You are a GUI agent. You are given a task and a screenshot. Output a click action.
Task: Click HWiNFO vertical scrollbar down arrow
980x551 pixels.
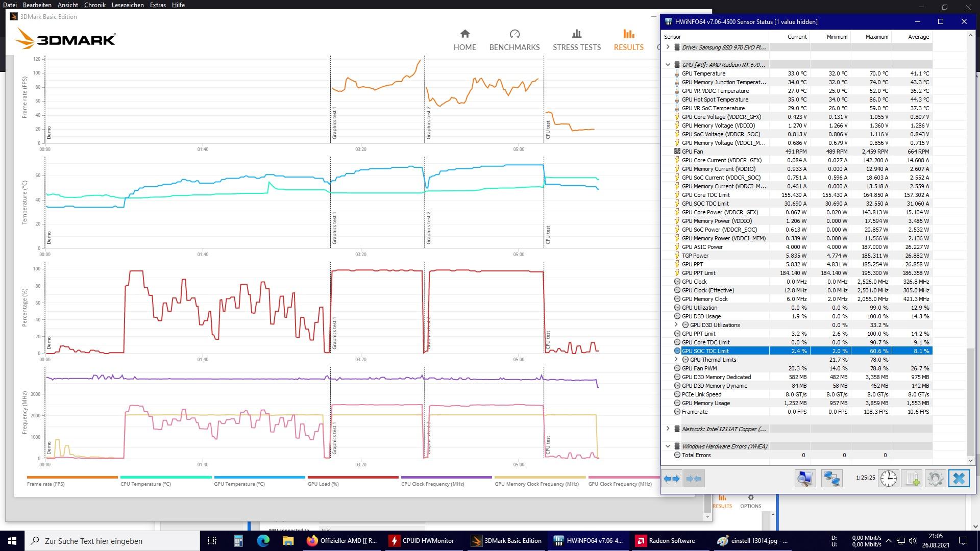[970, 461]
